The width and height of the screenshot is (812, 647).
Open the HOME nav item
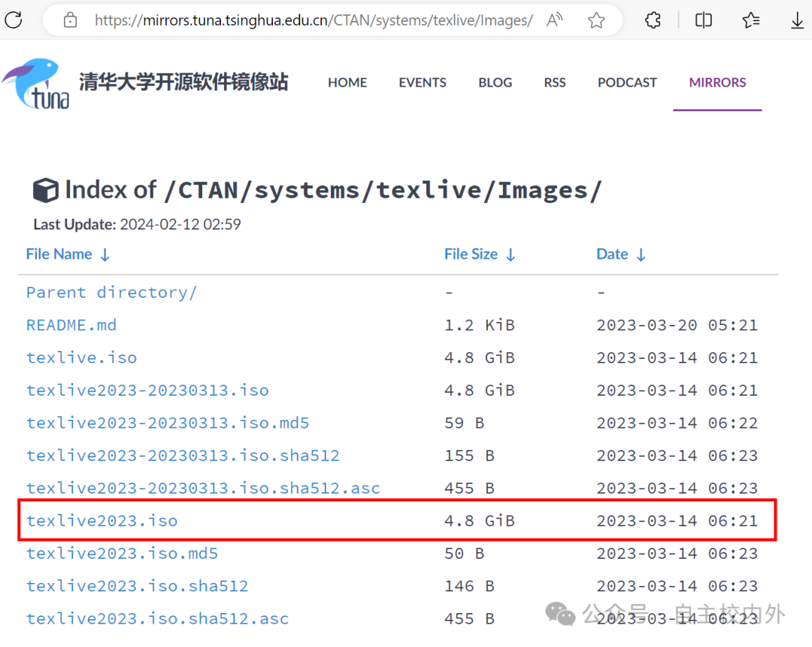point(347,82)
